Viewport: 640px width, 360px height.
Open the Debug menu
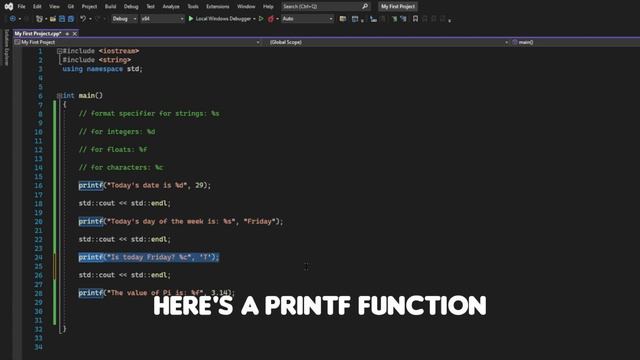point(131,7)
